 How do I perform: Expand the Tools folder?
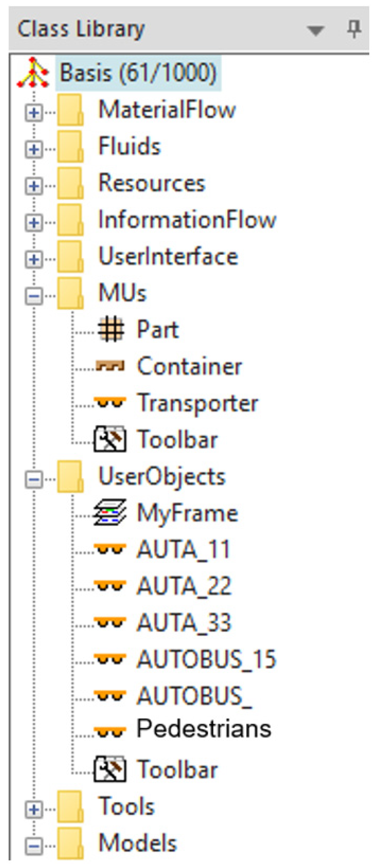[34, 810]
